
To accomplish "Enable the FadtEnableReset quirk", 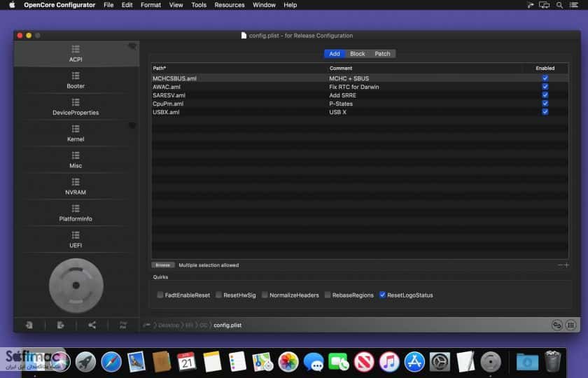I will [160, 295].
